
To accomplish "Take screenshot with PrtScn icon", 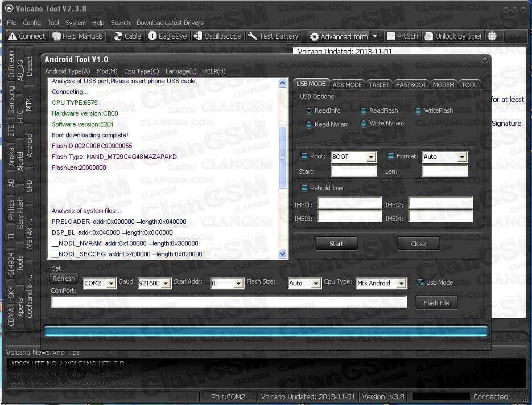I will point(391,36).
